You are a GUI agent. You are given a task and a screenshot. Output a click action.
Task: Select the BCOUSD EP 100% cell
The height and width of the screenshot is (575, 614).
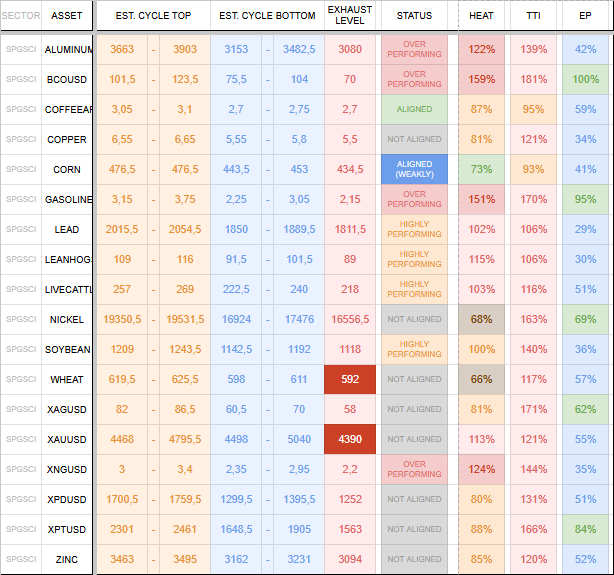(585, 80)
